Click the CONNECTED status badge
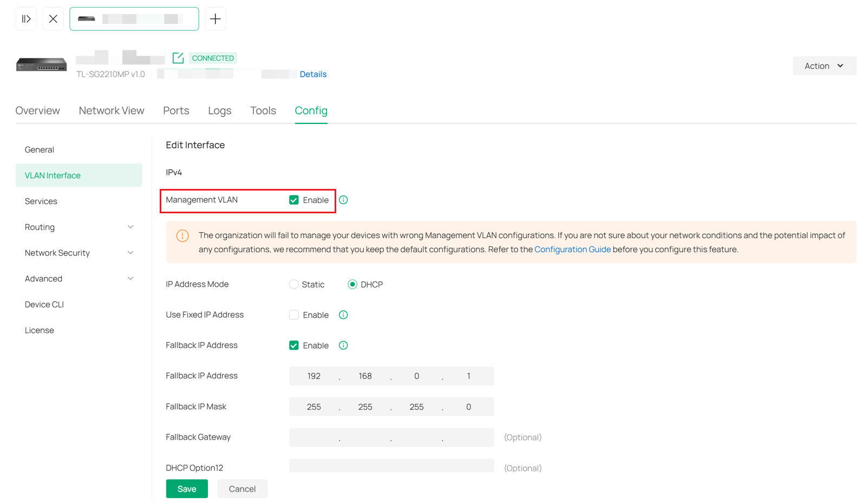 coord(213,58)
